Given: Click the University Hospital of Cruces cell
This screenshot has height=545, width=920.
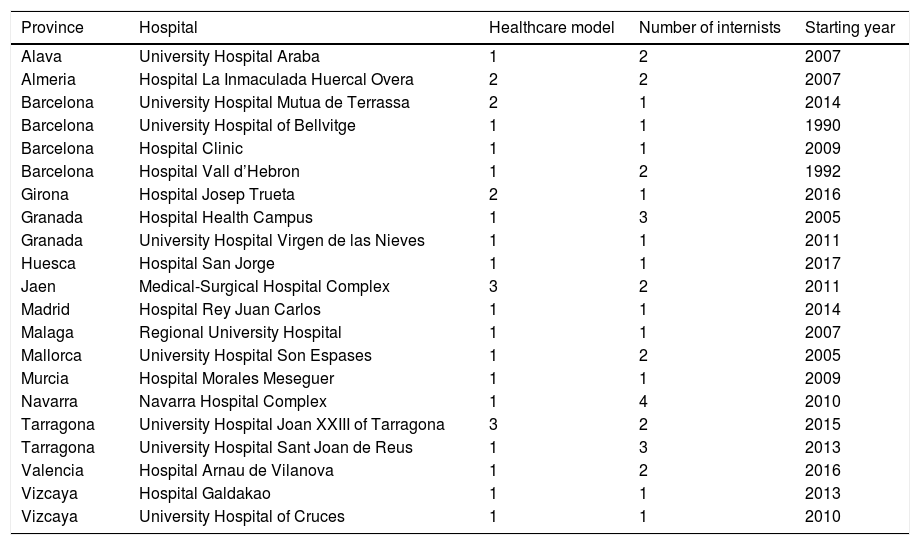Looking at the screenshot, I should [241, 516].
